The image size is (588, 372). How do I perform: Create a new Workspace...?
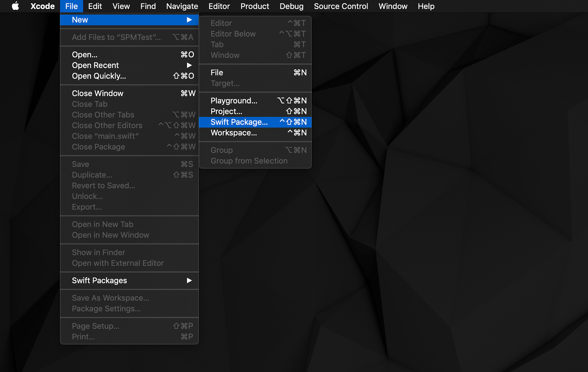[255, 133]
